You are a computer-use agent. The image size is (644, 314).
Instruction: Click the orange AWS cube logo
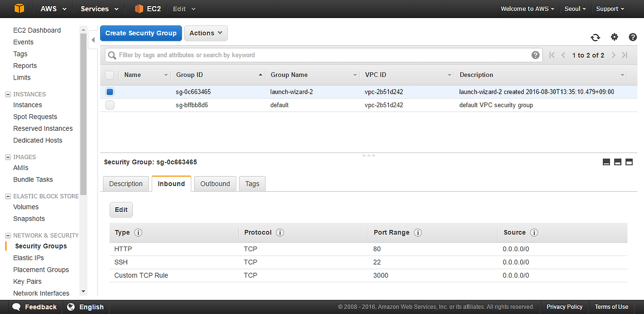[x=19, y=9]
